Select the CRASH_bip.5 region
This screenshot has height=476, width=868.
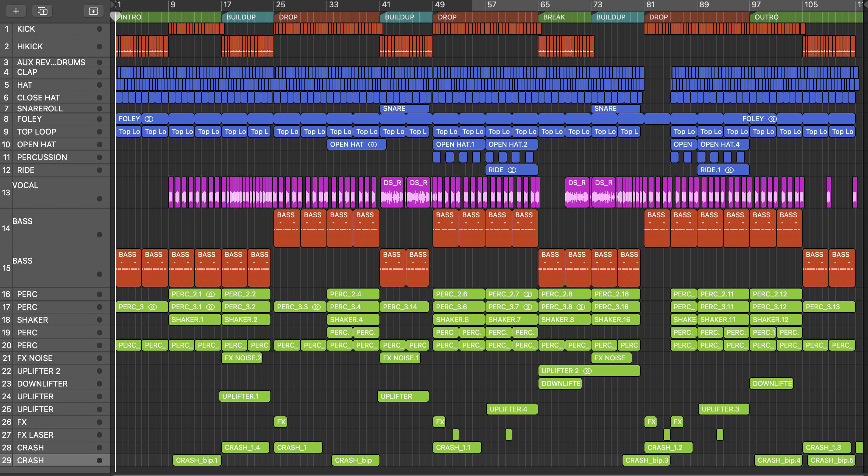832,460
